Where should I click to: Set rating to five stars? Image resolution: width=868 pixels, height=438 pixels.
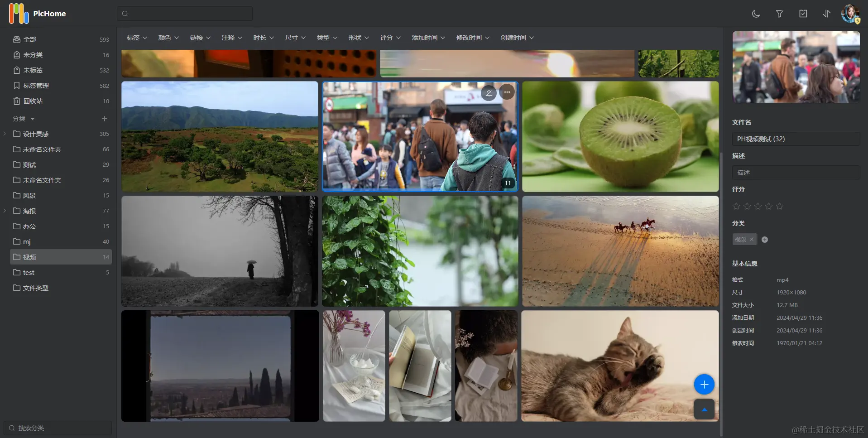click(x=780, y=206)
